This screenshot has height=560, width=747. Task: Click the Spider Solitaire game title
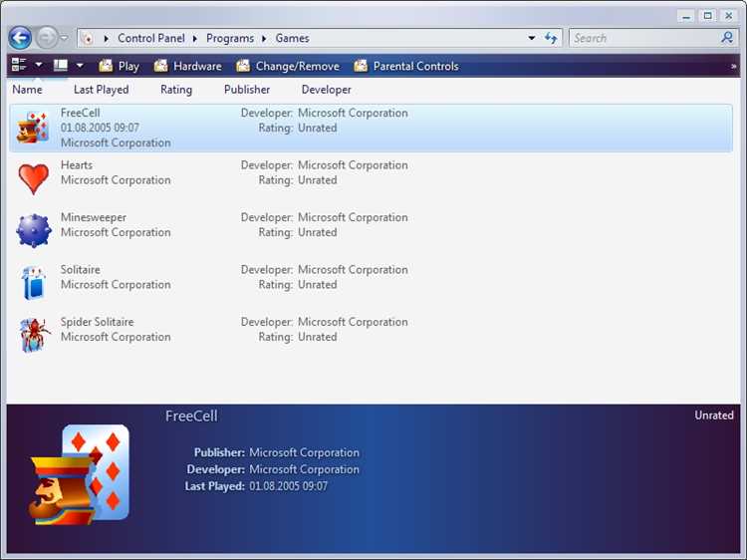tap(98, 322)
